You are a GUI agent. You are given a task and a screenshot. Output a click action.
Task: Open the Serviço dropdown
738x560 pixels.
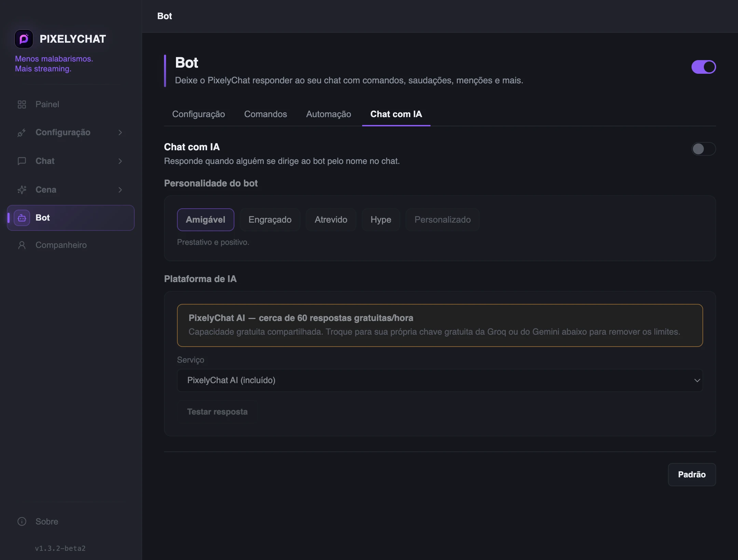tap(440, 380)
